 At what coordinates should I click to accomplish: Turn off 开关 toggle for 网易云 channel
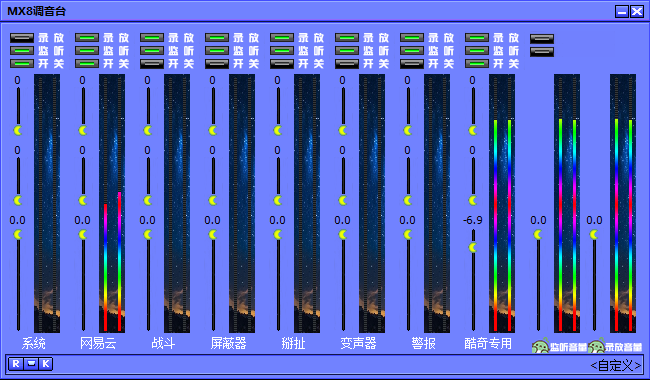tap(87, 63)
